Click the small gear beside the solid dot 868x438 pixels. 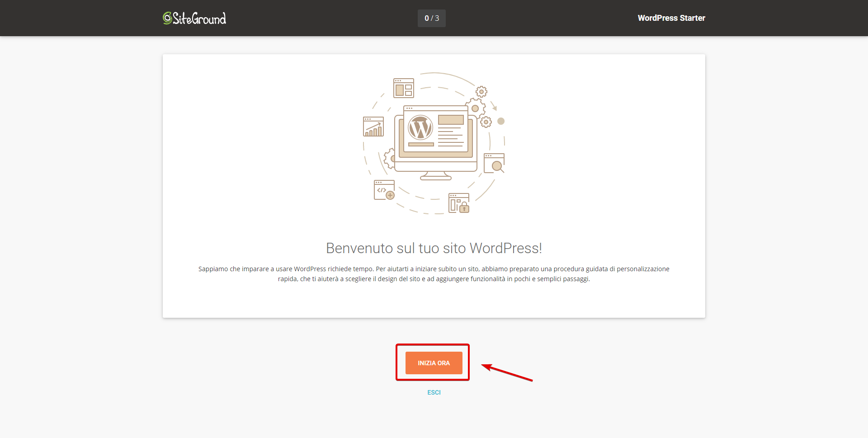click(x=486, y=122)
